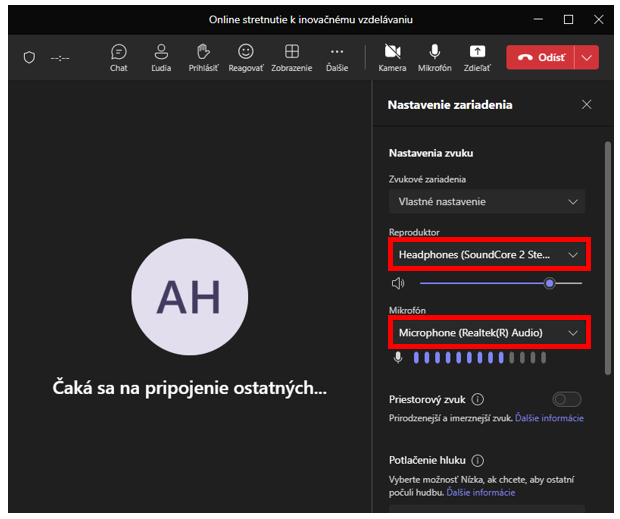Adjust the speaker volume slider
The image size is (620, 519).
pyautogui.click(x=501, y=283)
